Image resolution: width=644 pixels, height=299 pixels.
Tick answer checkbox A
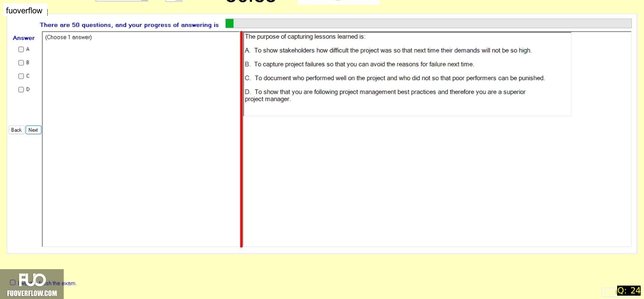click(21, 49)
